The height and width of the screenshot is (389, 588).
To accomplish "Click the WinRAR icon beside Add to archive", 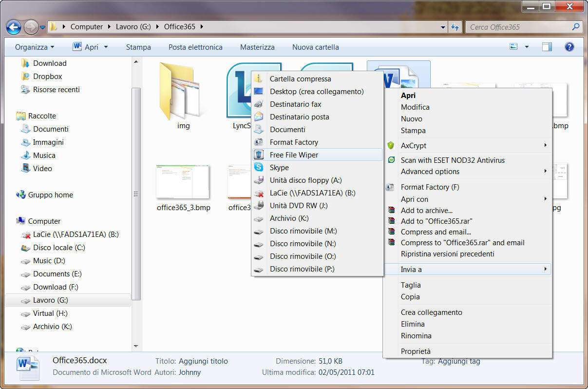I will point(391,211).
